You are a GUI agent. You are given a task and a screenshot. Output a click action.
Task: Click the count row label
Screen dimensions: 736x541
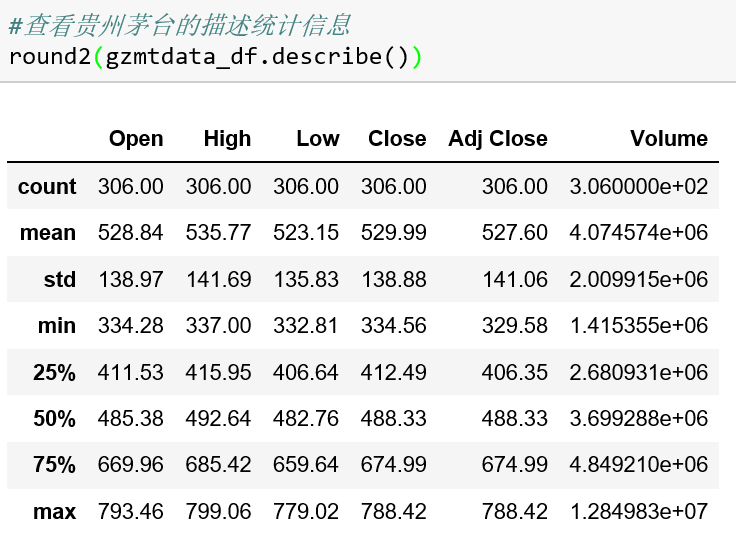pos(47,186)
